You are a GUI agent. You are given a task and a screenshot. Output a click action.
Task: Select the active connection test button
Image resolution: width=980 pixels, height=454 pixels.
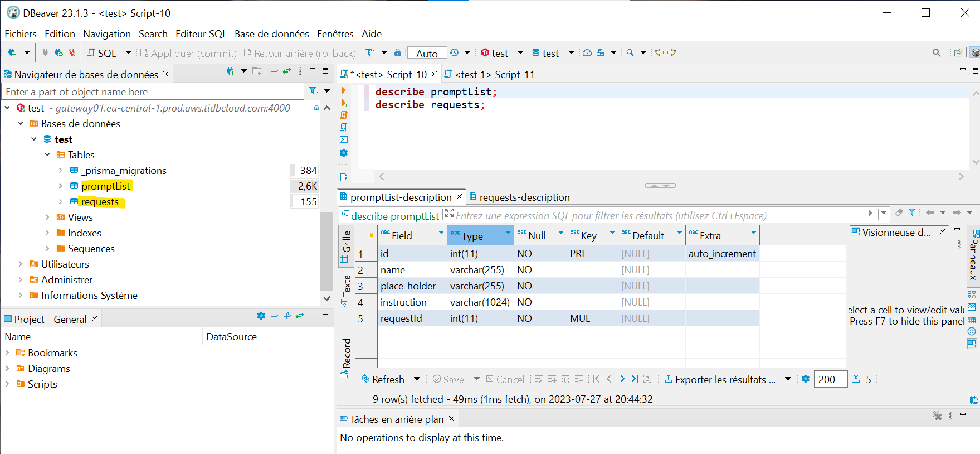tap(495, 53)
